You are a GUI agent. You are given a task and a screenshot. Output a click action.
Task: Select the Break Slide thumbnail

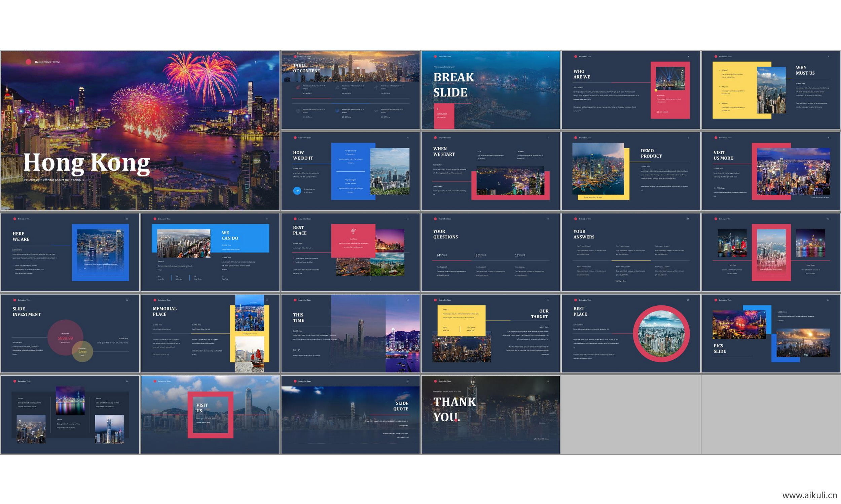coord(490,90)
